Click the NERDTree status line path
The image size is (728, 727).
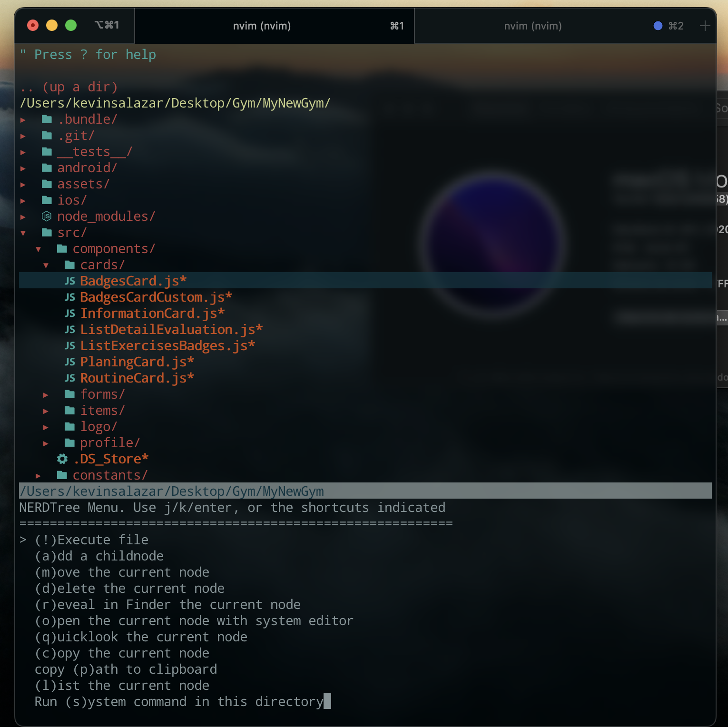point(365,491)
